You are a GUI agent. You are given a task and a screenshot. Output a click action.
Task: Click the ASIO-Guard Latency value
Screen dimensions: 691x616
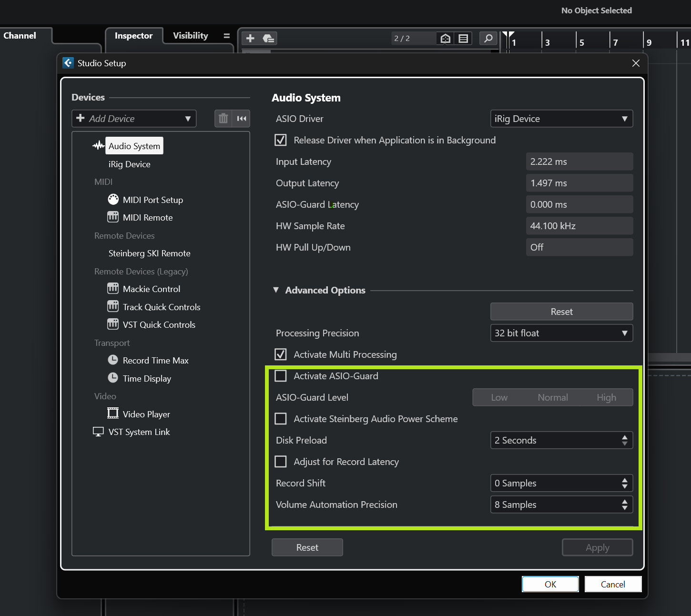(x=579, y=204)
